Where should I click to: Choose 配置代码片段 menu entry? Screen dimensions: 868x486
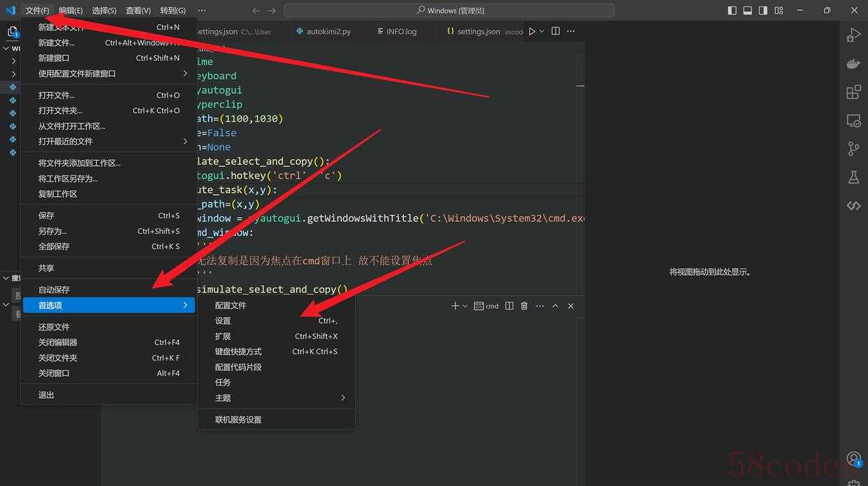[276, 367]
